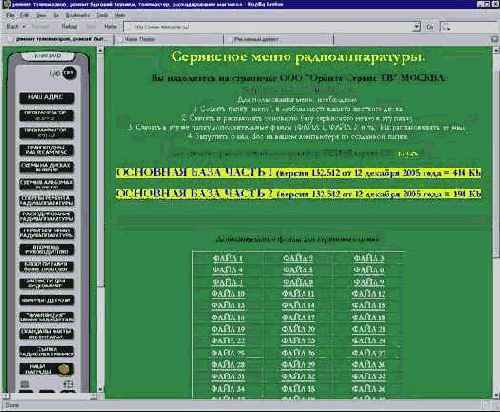Close the current tab using tab-bar X
Viewport: 500px width, 412px height.
pyautogui.click(x=495, y=39)
